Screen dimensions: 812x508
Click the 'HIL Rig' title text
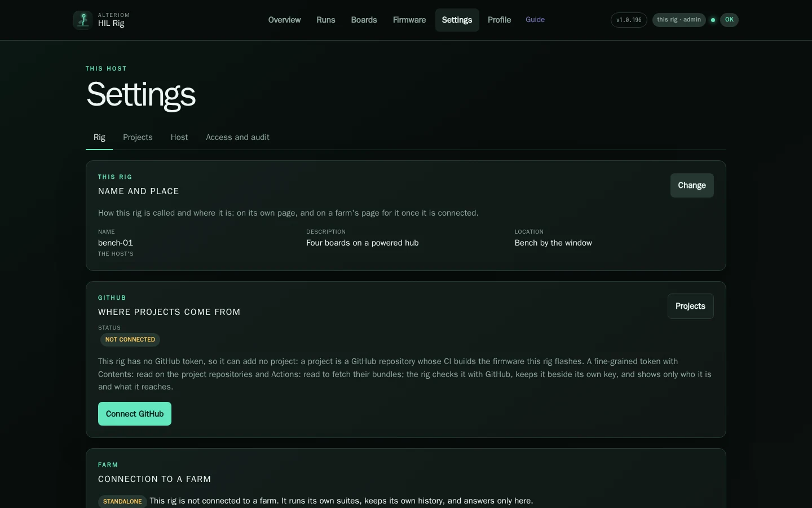(x=111, y=24)
